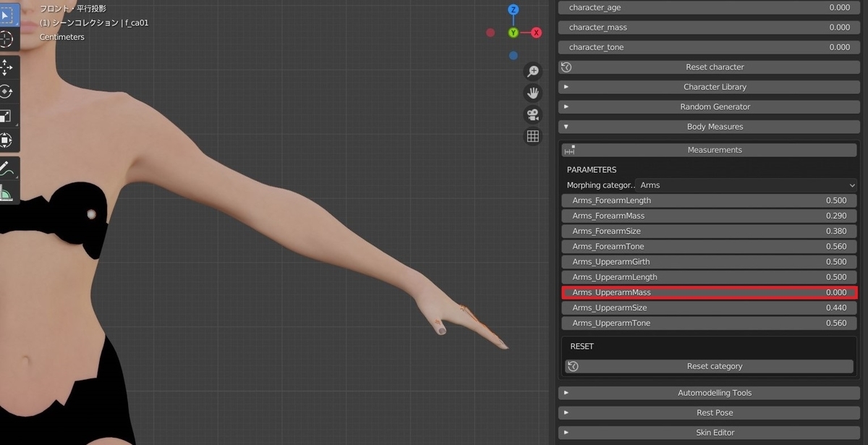The width and height of the screenshot is (868, 445).
Task: Expand the Automodelling Tools panel
Action: pyautogui.click(x=709, y=393)
